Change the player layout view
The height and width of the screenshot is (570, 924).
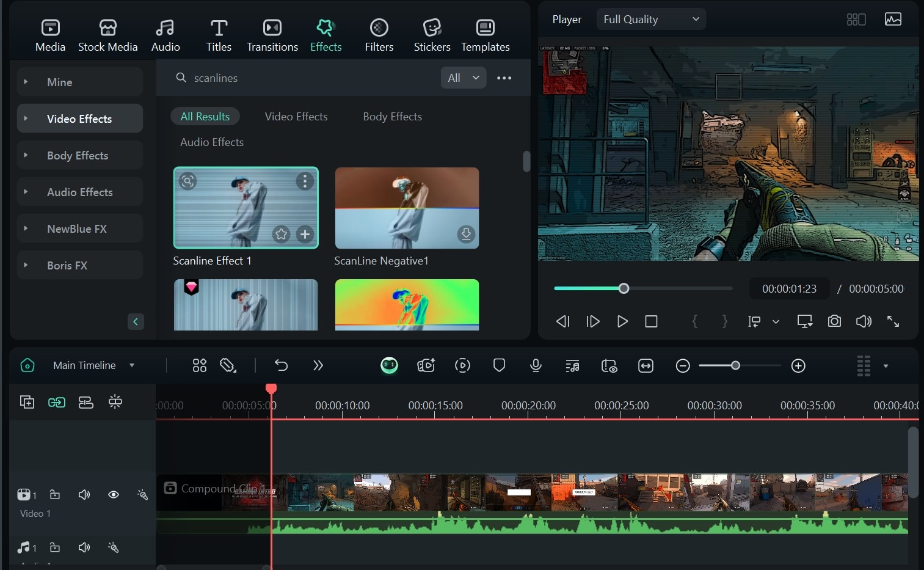856,20
